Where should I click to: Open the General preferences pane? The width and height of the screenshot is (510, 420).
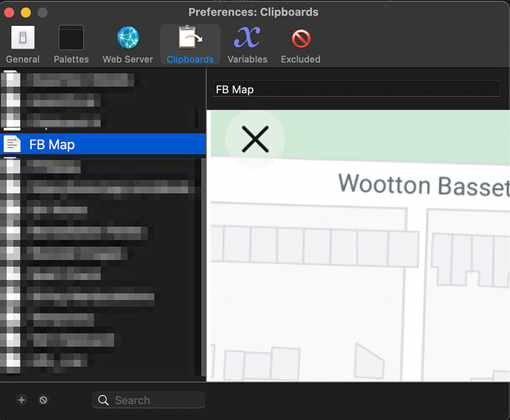23,44
